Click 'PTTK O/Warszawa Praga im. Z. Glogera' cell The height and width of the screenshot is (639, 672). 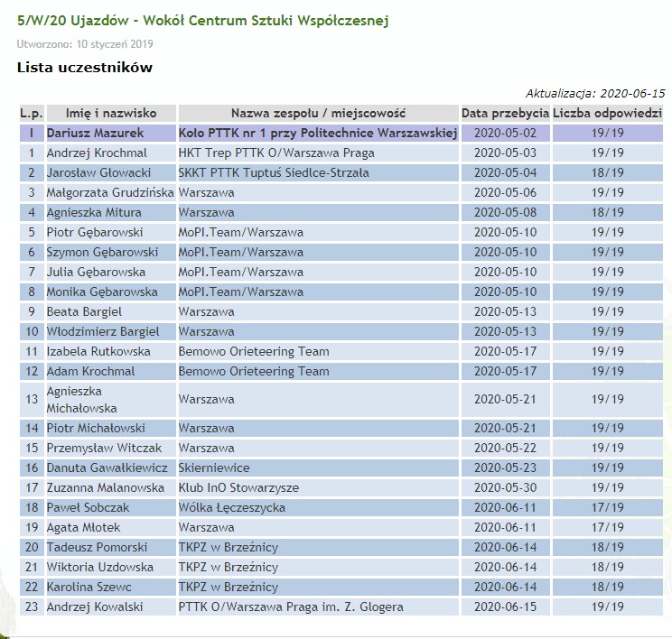click(319, 607)
